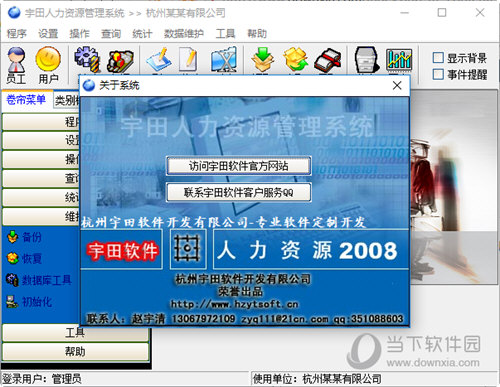The width and height of the screenshot is (500, 387).
Task: Click the colorful blocks toolbar icon
Action: (x=120, y=60)
